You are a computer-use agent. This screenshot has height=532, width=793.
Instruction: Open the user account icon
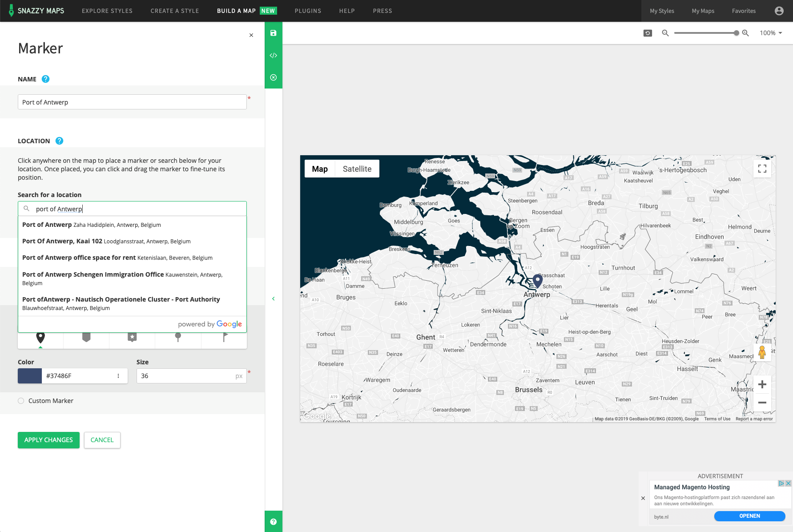(779, 11)
